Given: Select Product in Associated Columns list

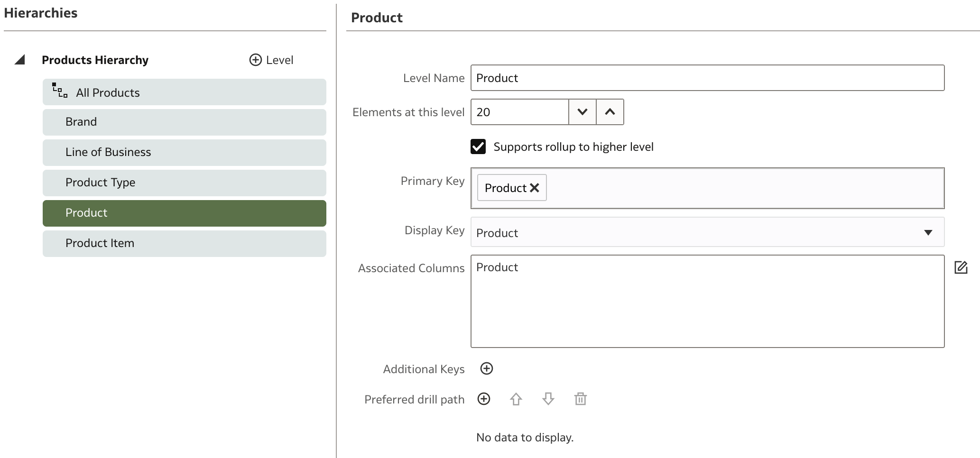Looking at the screenshot, I should (x=497, y=267).
